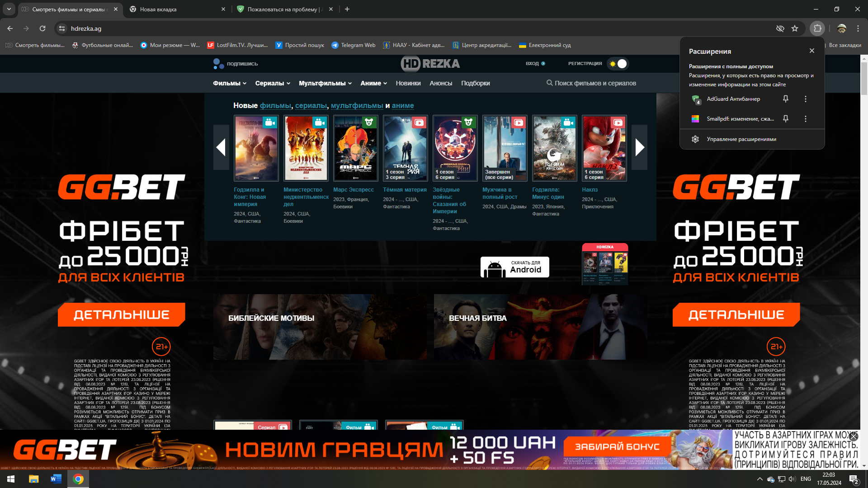Open Chrome from the taskbar
Image resolution: width=868 pixels, height=488 pixels.
tap(78, 479)
